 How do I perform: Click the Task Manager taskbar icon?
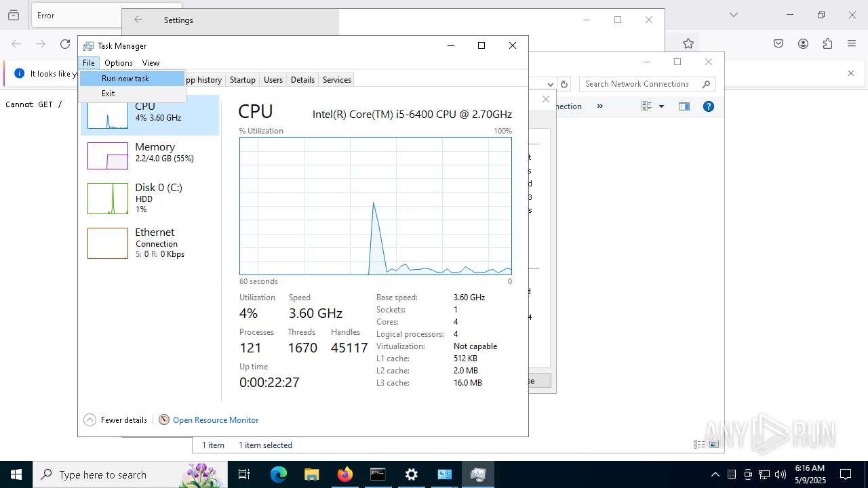pyautogui.click(x=478, y=474)
